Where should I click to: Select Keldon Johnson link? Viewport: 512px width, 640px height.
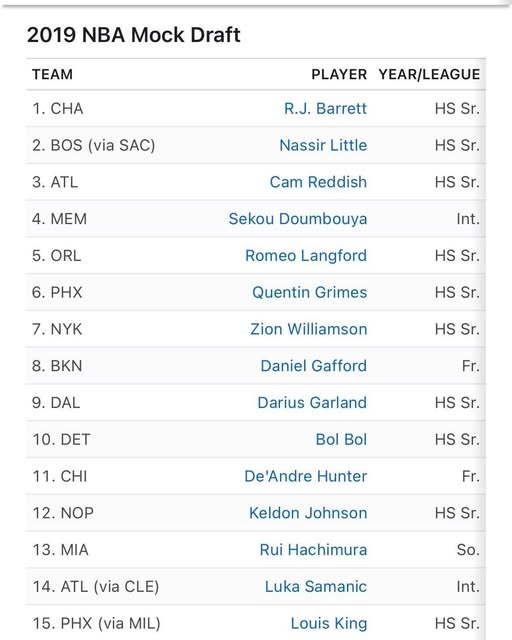(x=308, y=513)
